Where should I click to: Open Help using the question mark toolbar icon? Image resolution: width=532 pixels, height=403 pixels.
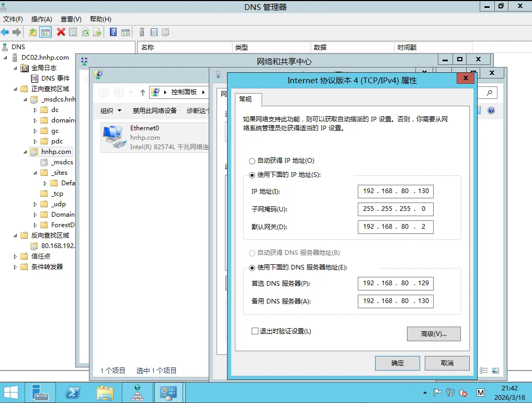click(x=112, y=32)
